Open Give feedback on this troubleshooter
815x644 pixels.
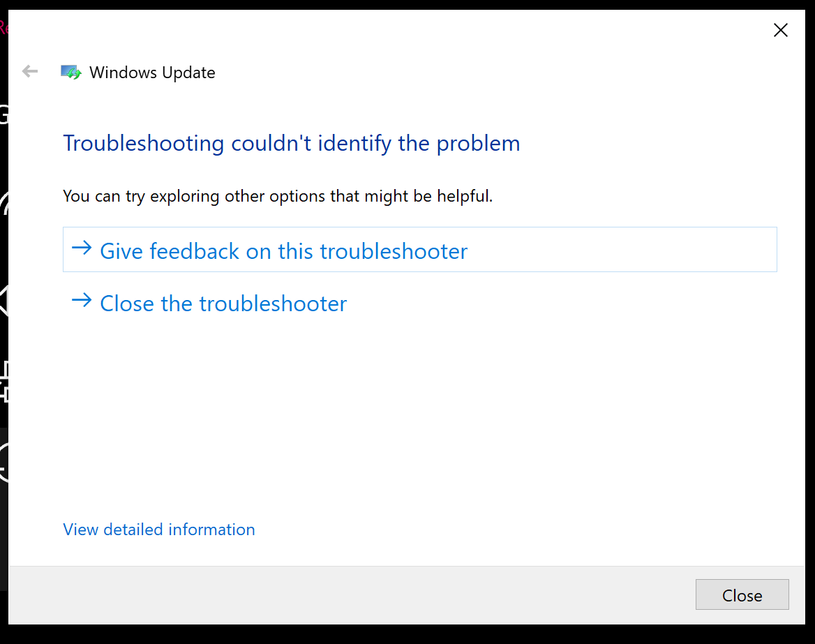click(283, 251)
